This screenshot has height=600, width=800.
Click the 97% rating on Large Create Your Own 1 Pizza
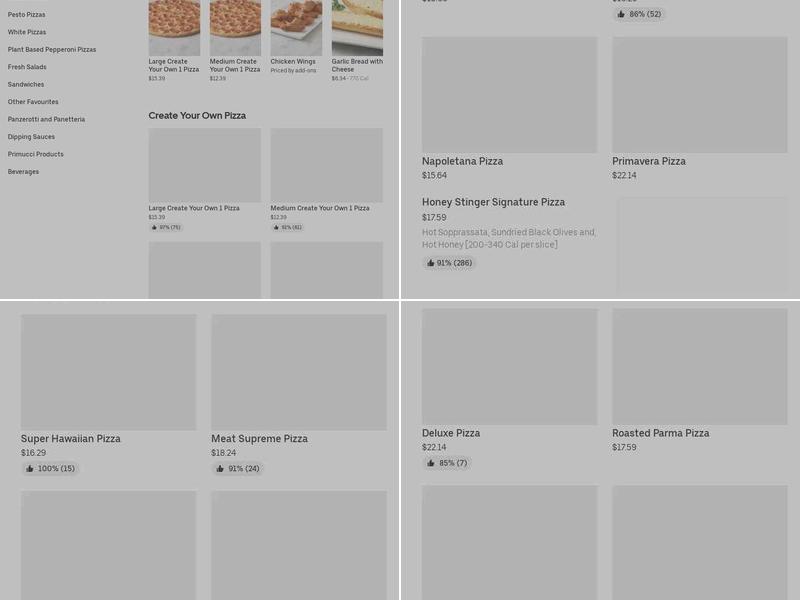pos(166,227)
